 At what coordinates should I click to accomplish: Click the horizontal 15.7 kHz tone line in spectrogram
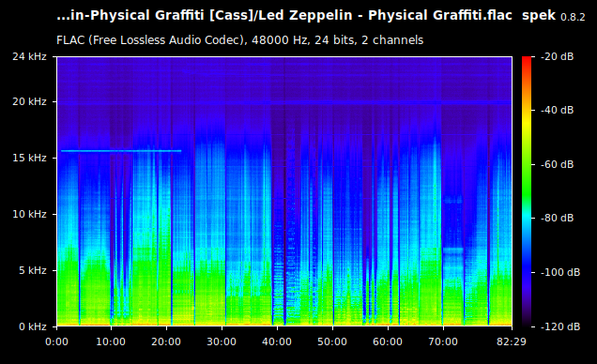[121, 151]
